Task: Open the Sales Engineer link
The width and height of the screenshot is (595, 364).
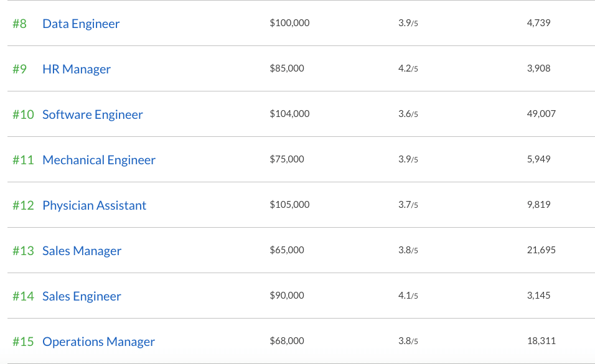Action: (82, 296)
